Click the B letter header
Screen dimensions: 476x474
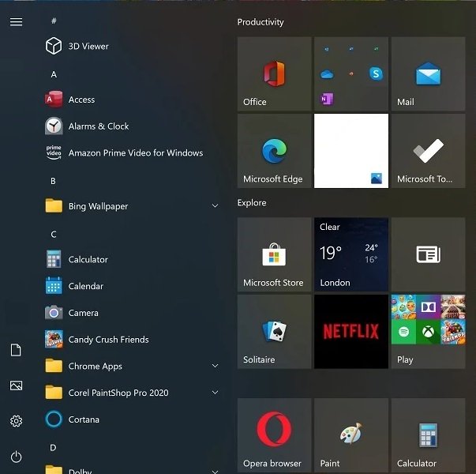(x=53, y=181)
